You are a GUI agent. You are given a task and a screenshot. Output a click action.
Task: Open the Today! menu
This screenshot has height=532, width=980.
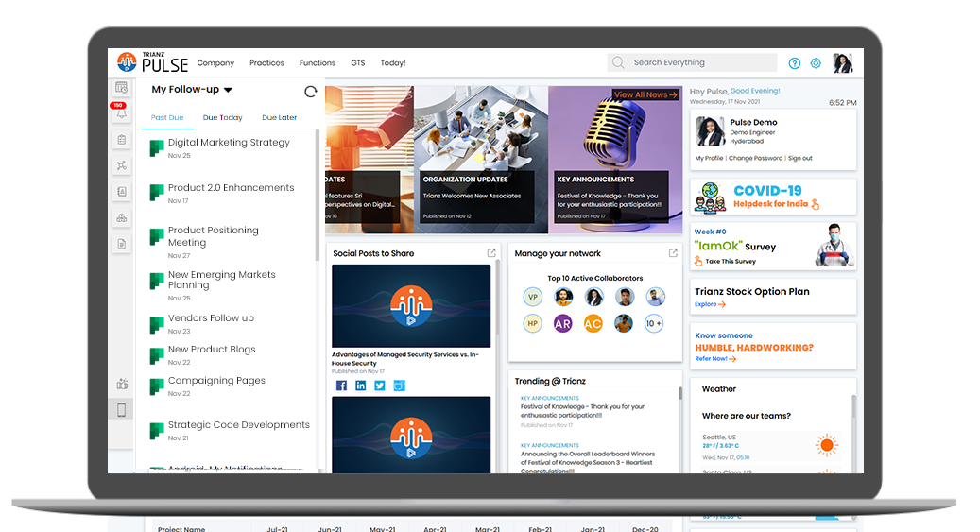(393, 63)
